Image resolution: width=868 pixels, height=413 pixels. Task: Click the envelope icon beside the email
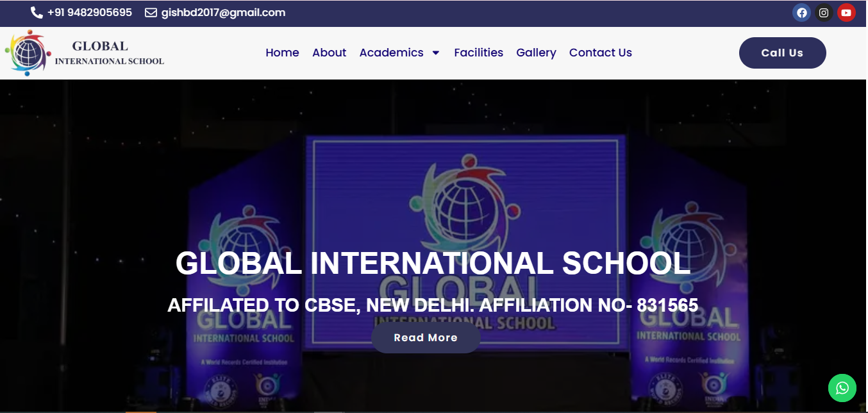point(151,13)
